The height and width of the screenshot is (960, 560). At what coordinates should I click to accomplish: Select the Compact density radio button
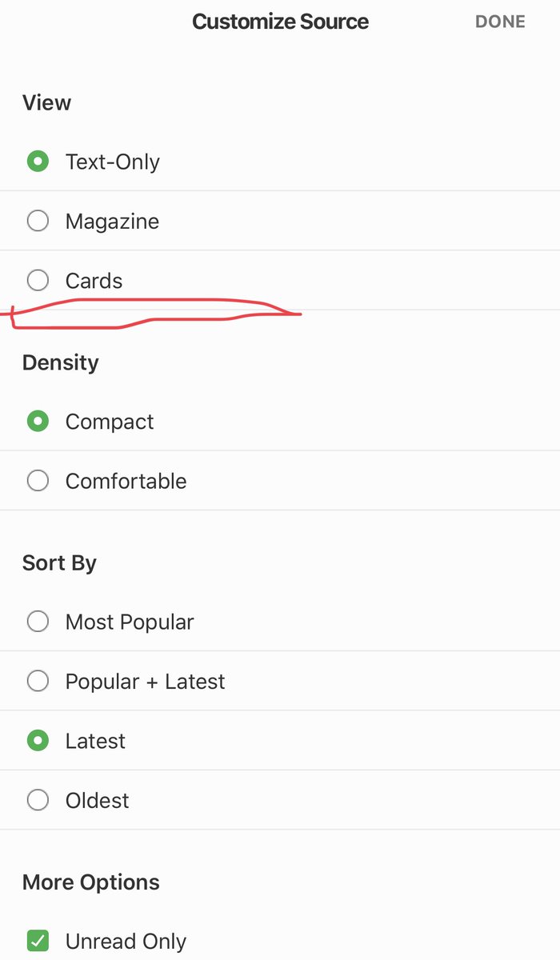click(38, 422)
